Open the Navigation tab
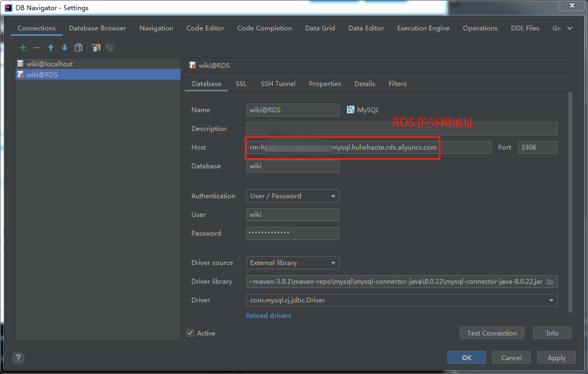 tap(157, 28)
